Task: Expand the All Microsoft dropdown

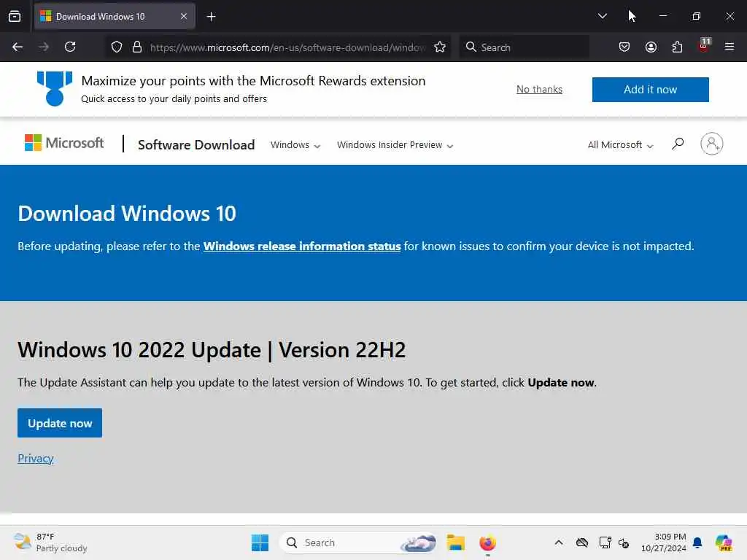Action: (620, 145)
